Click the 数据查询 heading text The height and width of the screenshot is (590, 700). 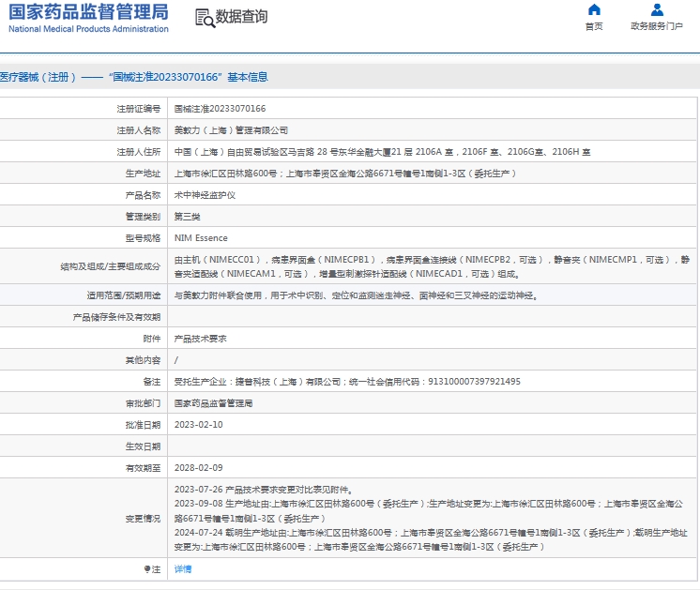tap(241, 17)
